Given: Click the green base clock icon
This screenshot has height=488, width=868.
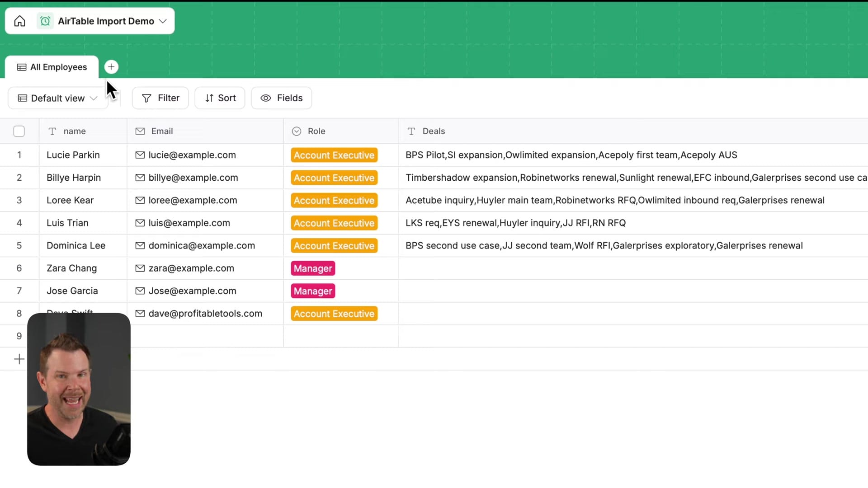Looking at the screenshot, I should pyautogui.click(x=45, y=21).
